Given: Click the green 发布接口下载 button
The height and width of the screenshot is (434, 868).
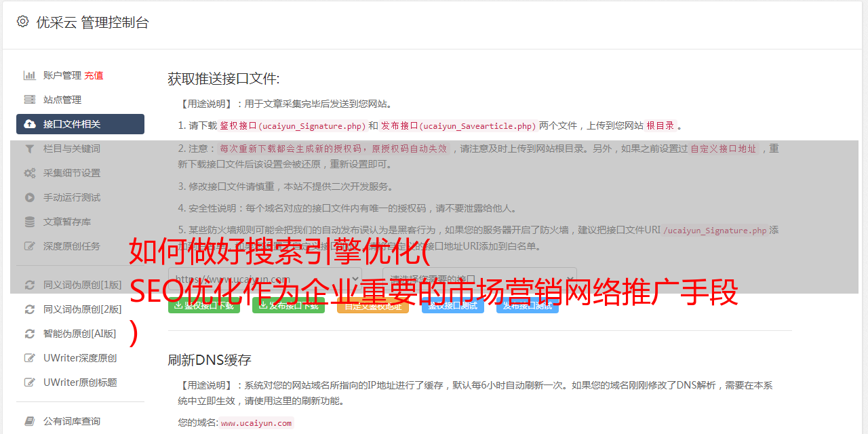Looking at the screenshot, I should tap(288, 305).
